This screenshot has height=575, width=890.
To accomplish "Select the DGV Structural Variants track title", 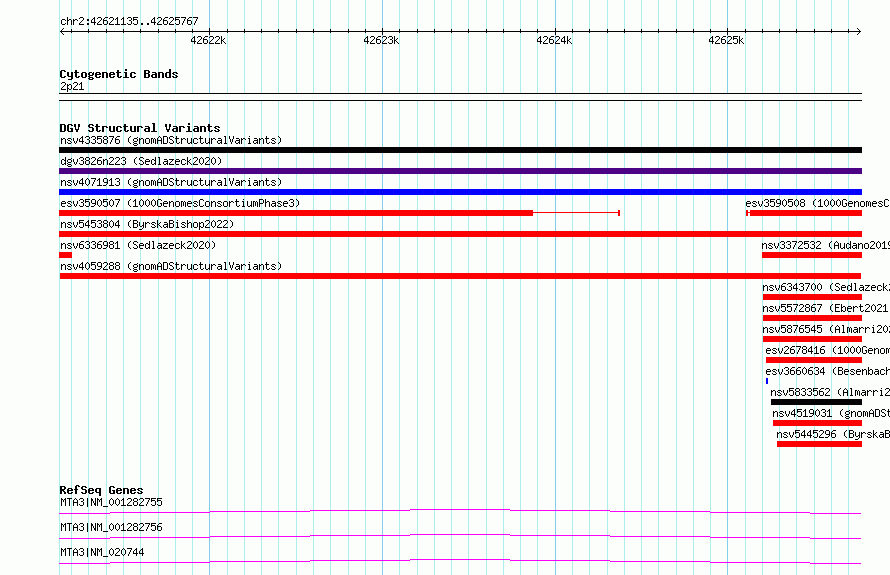I will point(140,128).
